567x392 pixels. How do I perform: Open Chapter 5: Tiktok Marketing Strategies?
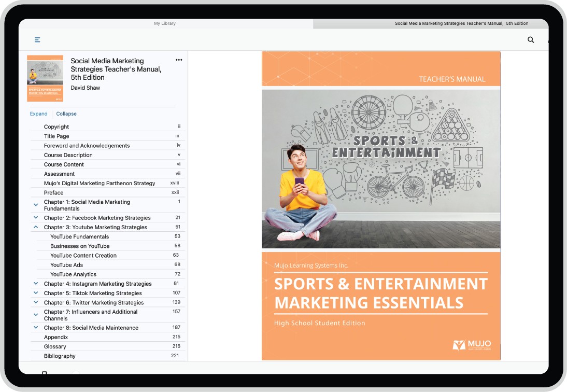pyautogui.click(x=93, y=293)
